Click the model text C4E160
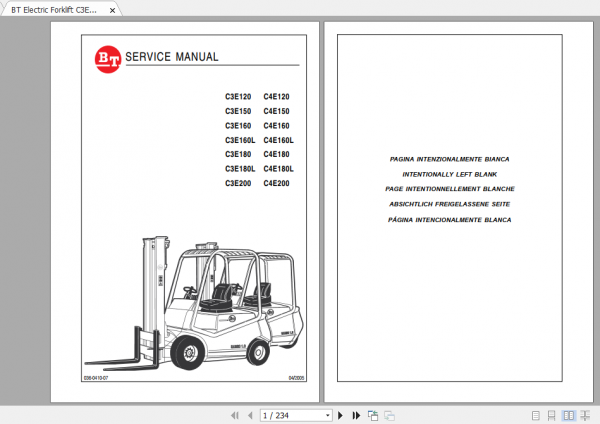Screen dimensions: 600x424 click(x=276, y=126)
